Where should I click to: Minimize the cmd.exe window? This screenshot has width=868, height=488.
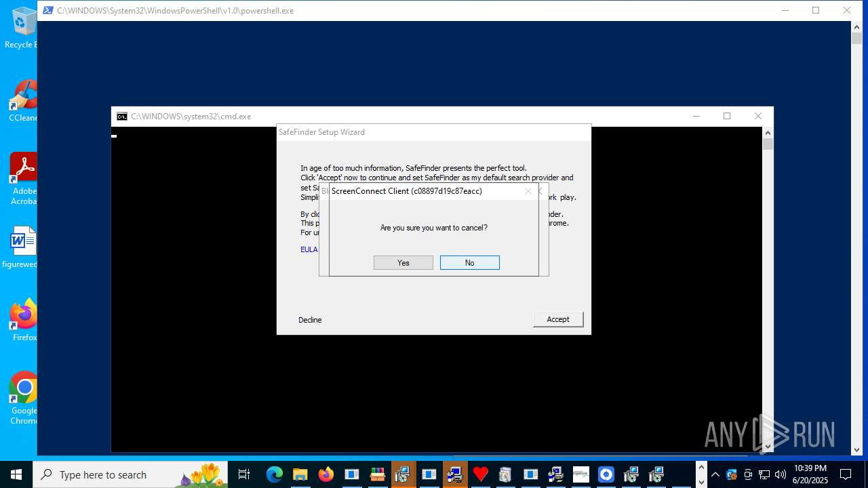pyautogui.click(x=696, y=116)
